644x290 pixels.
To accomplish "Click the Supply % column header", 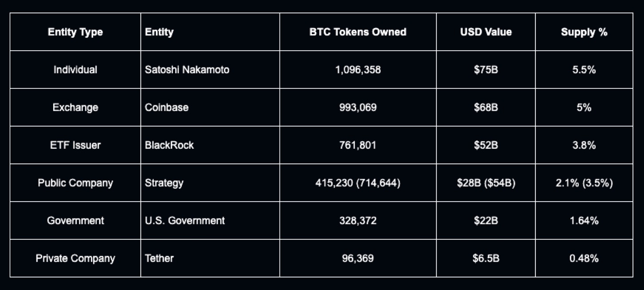I will coord(584,32).
